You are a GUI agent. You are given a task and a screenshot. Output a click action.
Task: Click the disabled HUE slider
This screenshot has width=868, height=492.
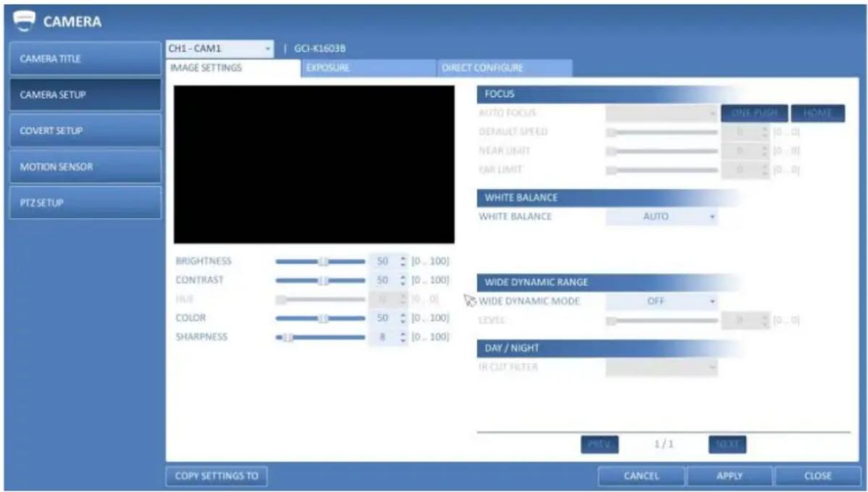[320, 299]
